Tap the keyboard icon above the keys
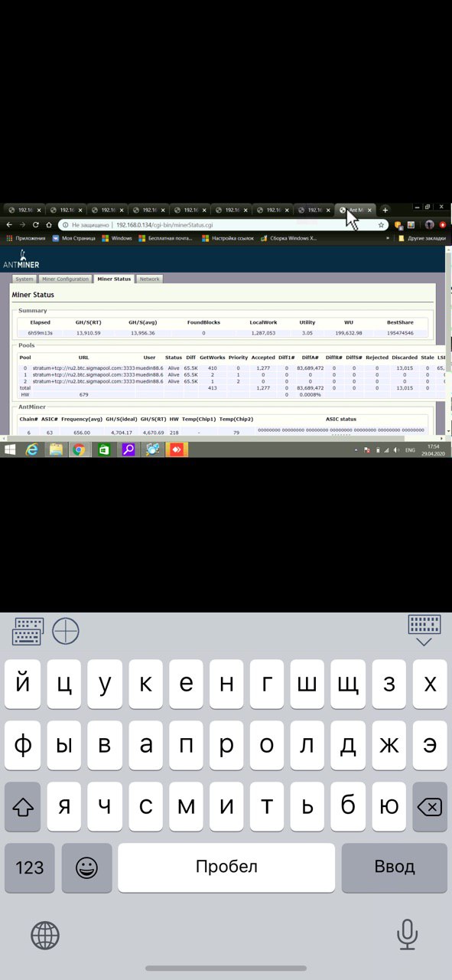This screenshot has height=980, width=452. click(28, 632)
